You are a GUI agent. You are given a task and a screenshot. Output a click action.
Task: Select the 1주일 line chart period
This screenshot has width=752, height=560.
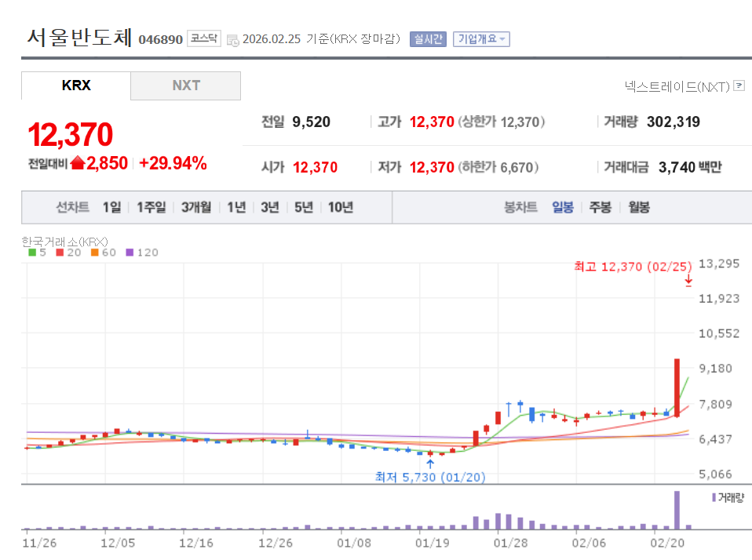tap(151, 207)
